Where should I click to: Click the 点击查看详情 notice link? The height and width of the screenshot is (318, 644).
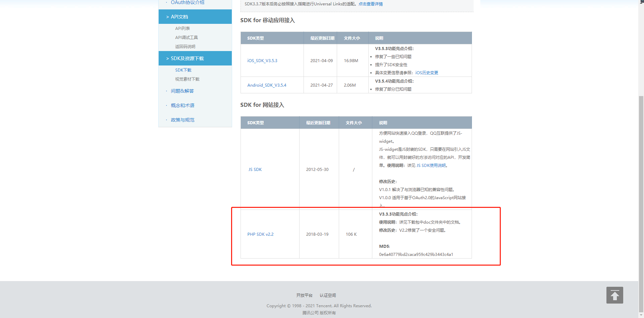point(370,4)
